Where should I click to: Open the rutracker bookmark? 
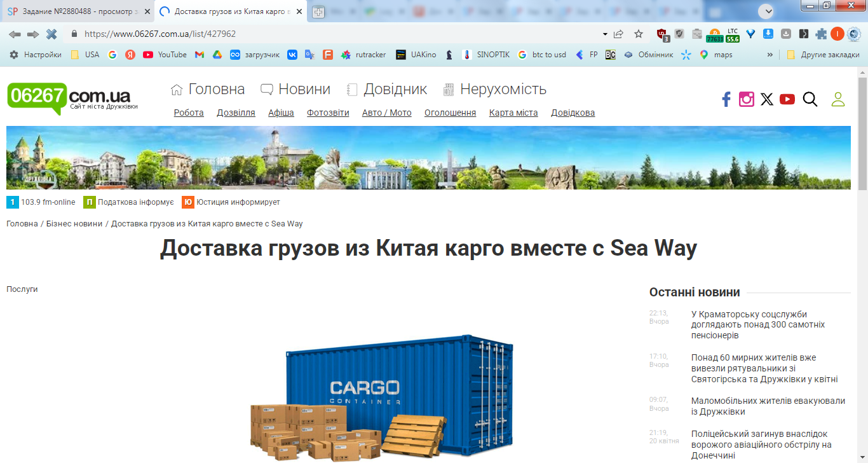coord(363,55)
